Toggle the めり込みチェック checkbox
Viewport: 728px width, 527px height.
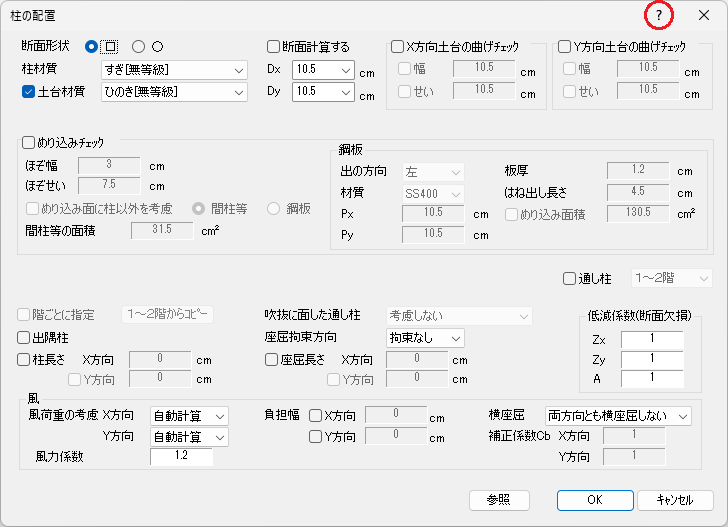(28, 143)
